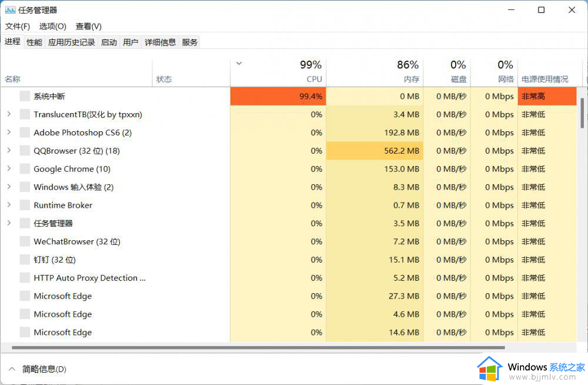The image size is (588, 385).
Task: Expand the QQBrowser (32 位) group
Action: pyautogui.click(x=9, y=150)
